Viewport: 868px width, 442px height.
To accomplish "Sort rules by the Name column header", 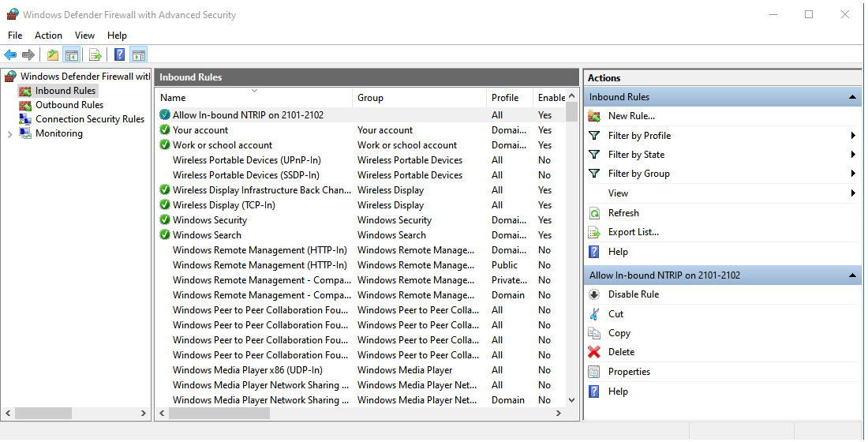I will pos(254,98).
